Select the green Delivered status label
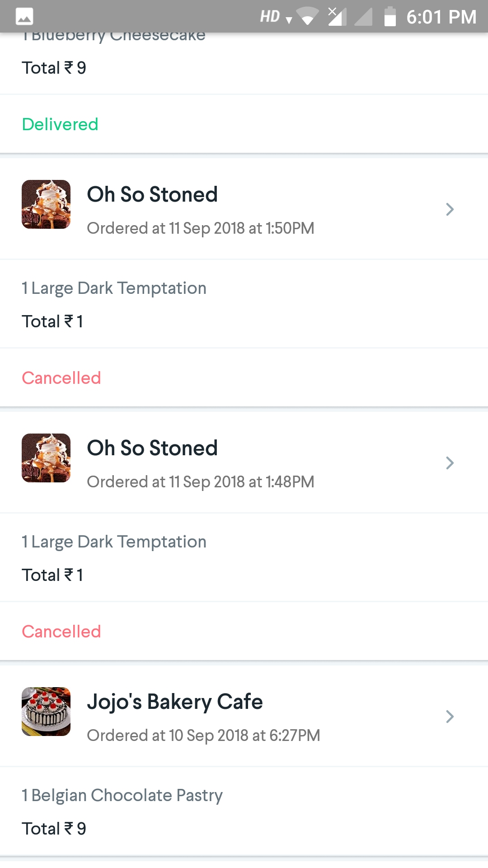Viewport: 488px width, 868px height. point(60,124)
